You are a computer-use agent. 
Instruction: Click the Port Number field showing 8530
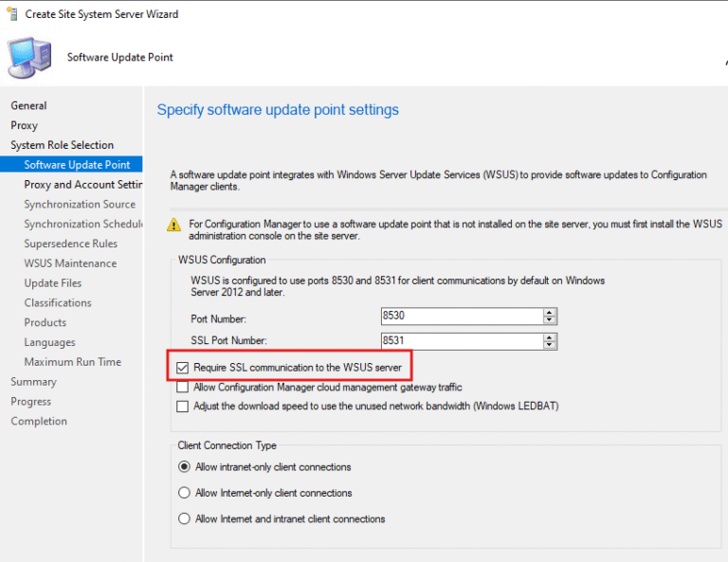coord(460,316)
